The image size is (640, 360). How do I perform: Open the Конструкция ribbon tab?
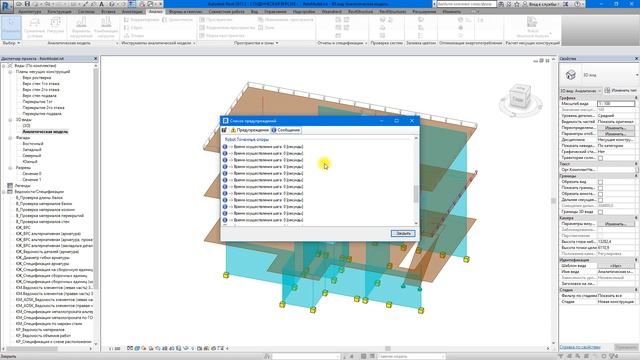[x=60, y=12]
